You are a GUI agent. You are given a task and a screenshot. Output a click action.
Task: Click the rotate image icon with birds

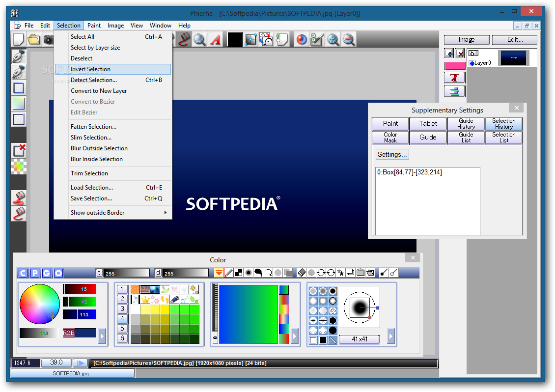click(266, 40)
